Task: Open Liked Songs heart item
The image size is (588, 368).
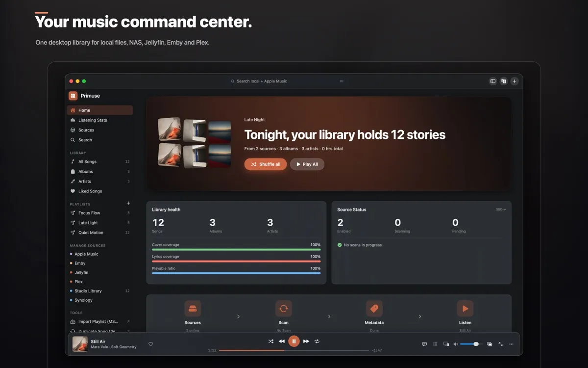Action: [x=100, y=191]
